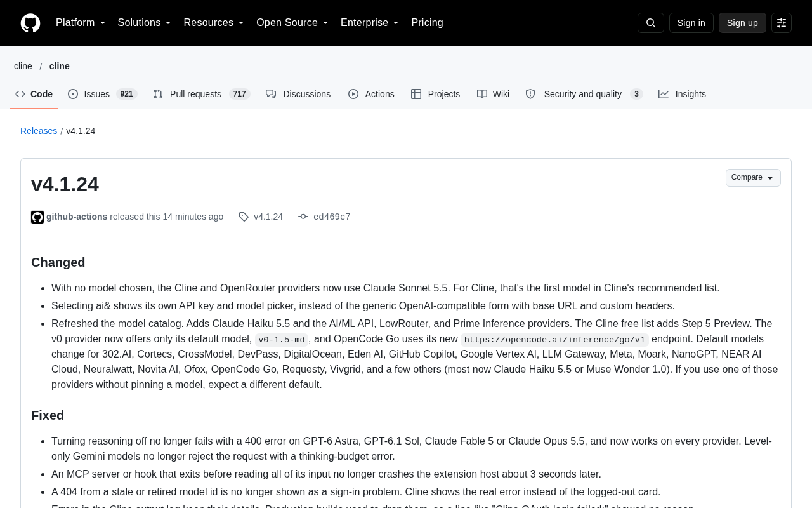The width and height of the screenshot is (812, 508).
Task: Click the Code tab label
Action: pos(42,94)
